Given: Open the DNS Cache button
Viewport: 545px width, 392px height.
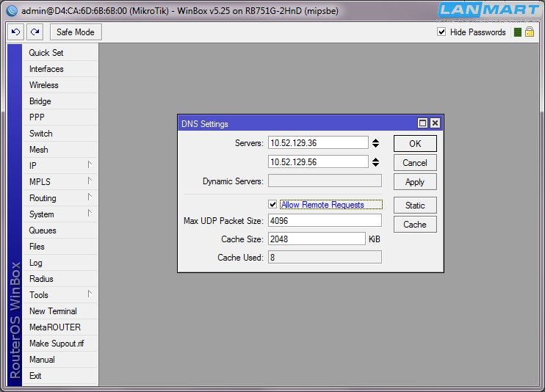Looking at the screenshot, I should pos(415,225).
